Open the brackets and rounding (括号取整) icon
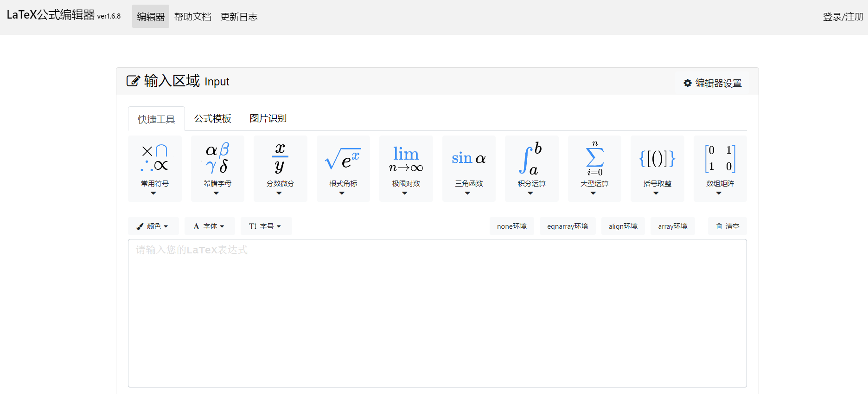 657,168
